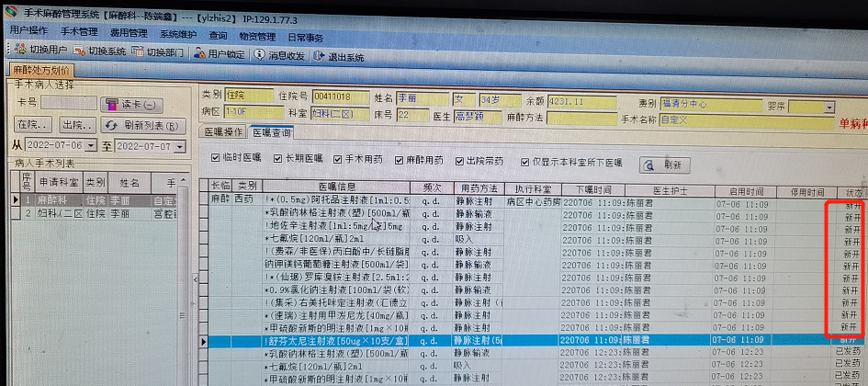Click the 用户锁定 user lock icon
Image resolution: width=868 pixels, height=386 pixels.
point(199,53)
